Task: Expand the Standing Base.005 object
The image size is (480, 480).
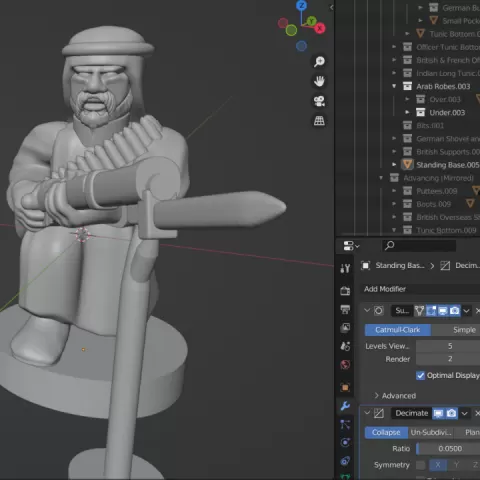Action: coord(394,165)
